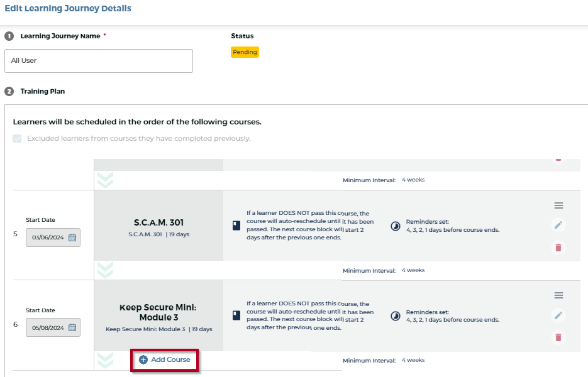Toggle Excluded learners from completed courses checkbox
The height and width of the screenshot is (377, 588).
[x=17, y=139]
